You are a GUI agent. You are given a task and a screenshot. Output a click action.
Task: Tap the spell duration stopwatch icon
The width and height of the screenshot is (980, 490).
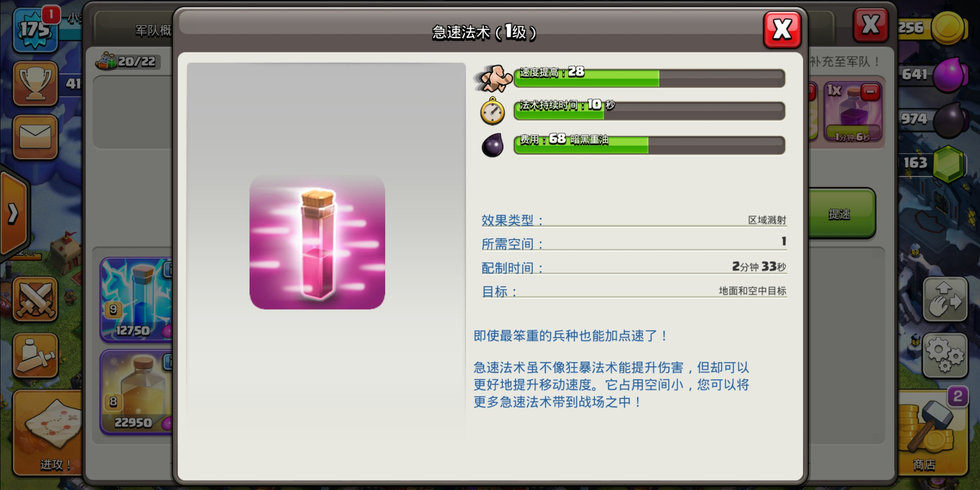pyautogui.click(x=492, y=111)
